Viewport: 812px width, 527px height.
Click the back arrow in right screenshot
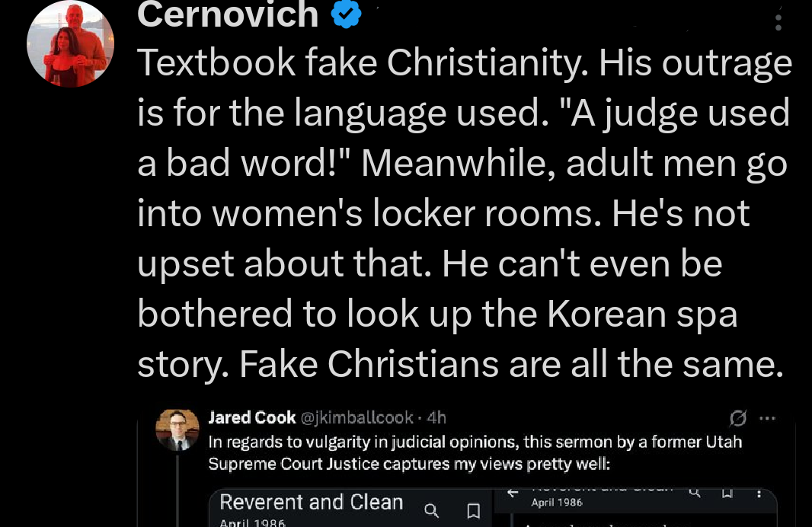pyautogui.click(x=513, y=493)
